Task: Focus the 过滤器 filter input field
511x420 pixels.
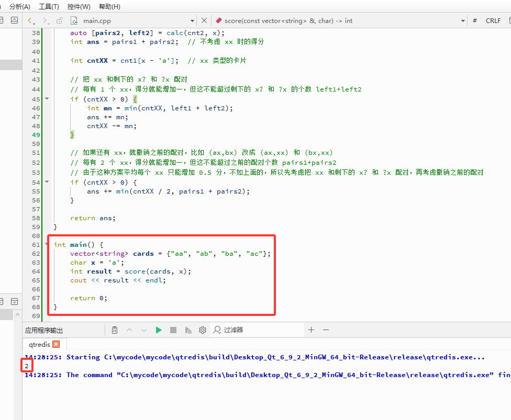Action: coord(258,330)
